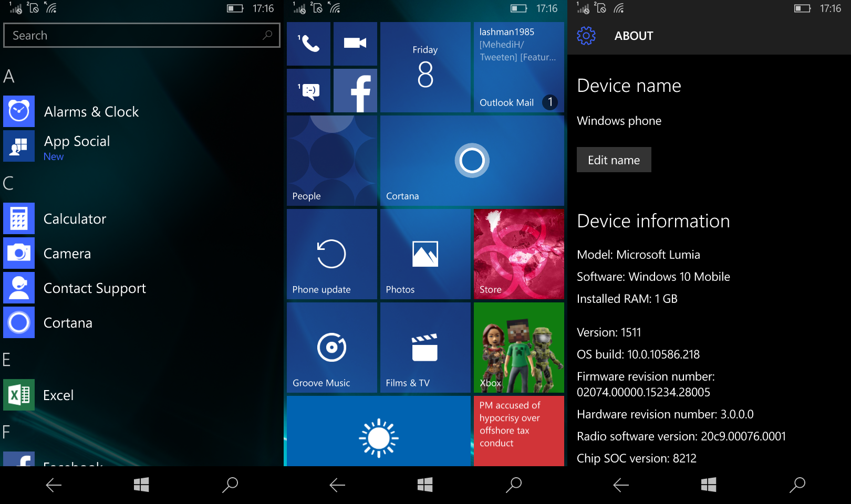Launch Cortana from the app list
The width and height of the screenshot is (851, 504).
coord(68,323)
